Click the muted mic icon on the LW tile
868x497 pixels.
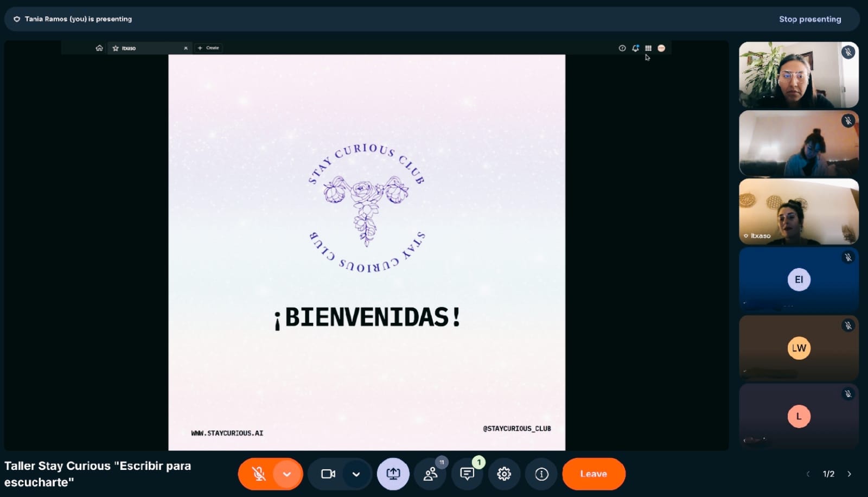click(x=848, y=326)
